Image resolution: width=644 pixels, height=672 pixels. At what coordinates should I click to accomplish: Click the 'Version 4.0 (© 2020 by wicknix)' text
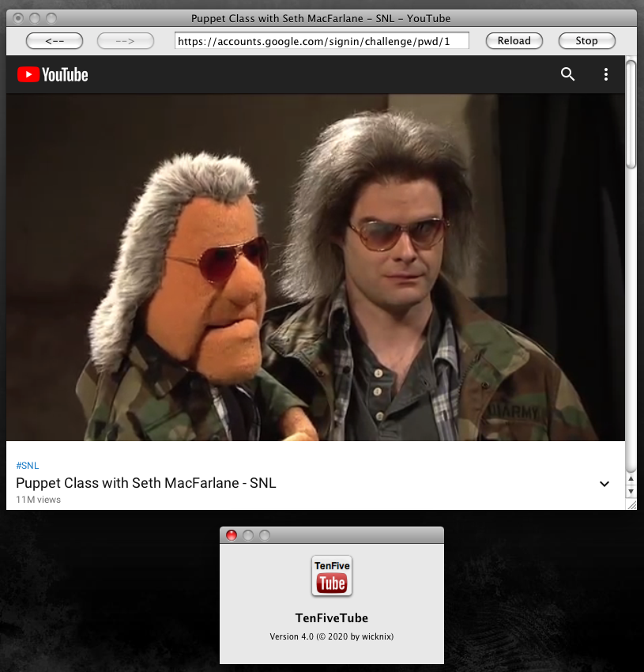[332, 636]
